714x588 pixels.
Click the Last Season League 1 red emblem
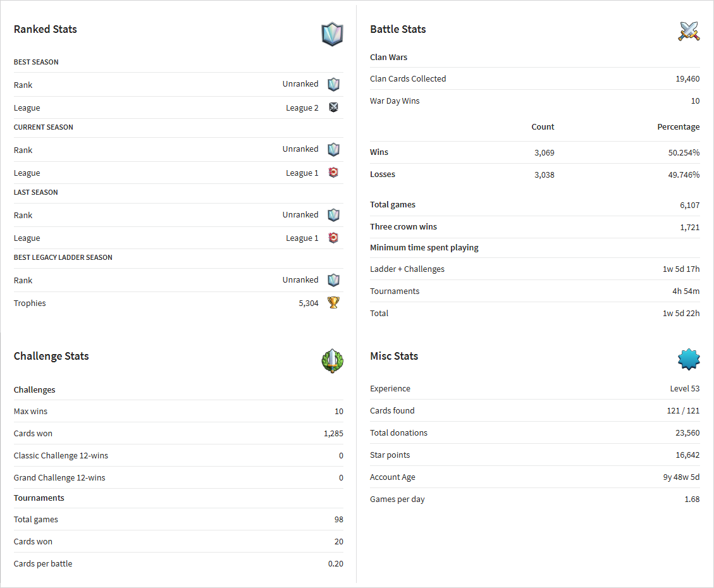(334, 238)
